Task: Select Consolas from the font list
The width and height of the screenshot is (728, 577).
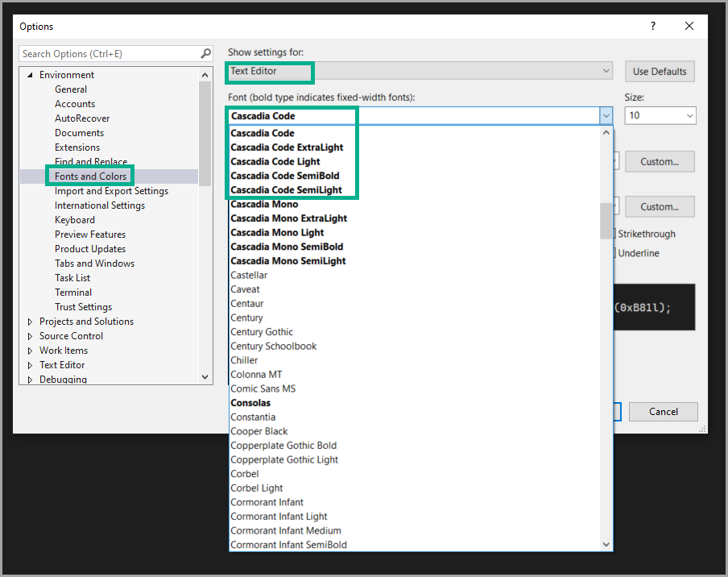Action: tap(250, 402)
